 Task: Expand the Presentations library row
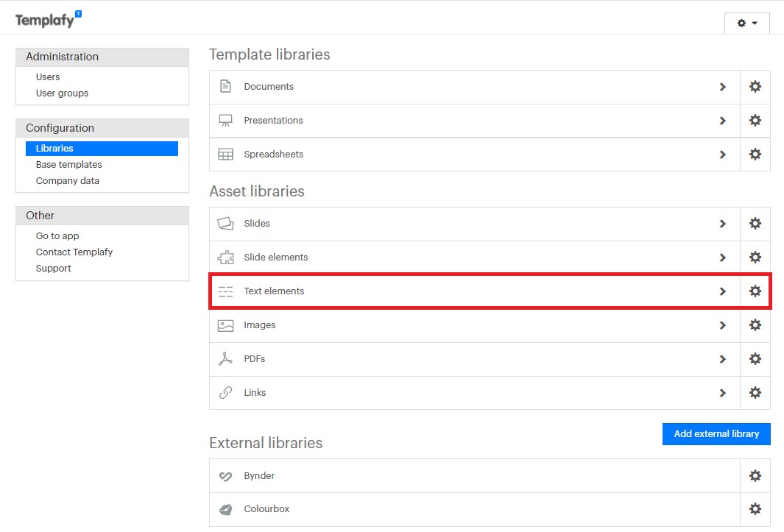[x=722, y=120]
